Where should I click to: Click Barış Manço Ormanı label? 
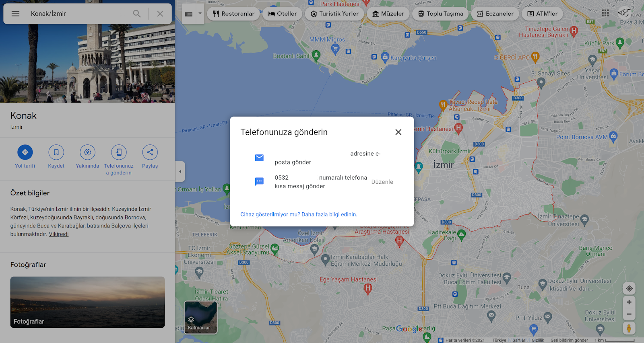point(596,251)
